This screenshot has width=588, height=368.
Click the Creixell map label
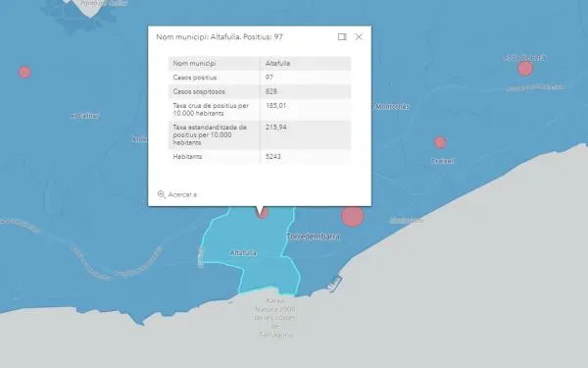click(x=443, y=161)
